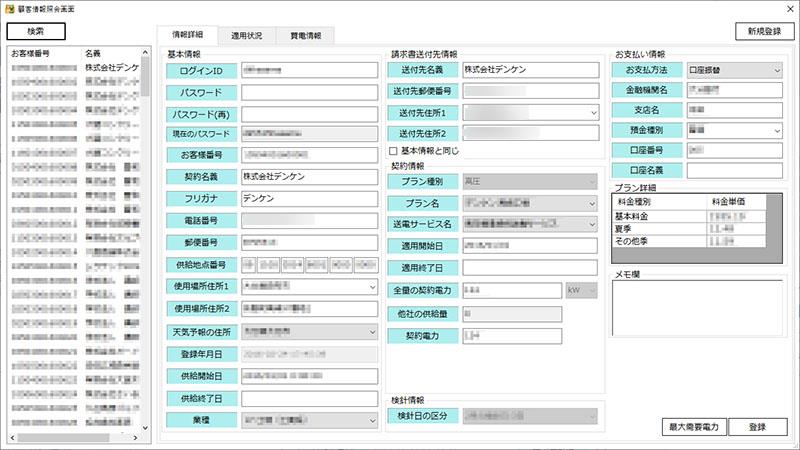Switch to the 情報詳細 tab
Screen dimensions: 800x450
pyautogui.click(x=187, y=35)
